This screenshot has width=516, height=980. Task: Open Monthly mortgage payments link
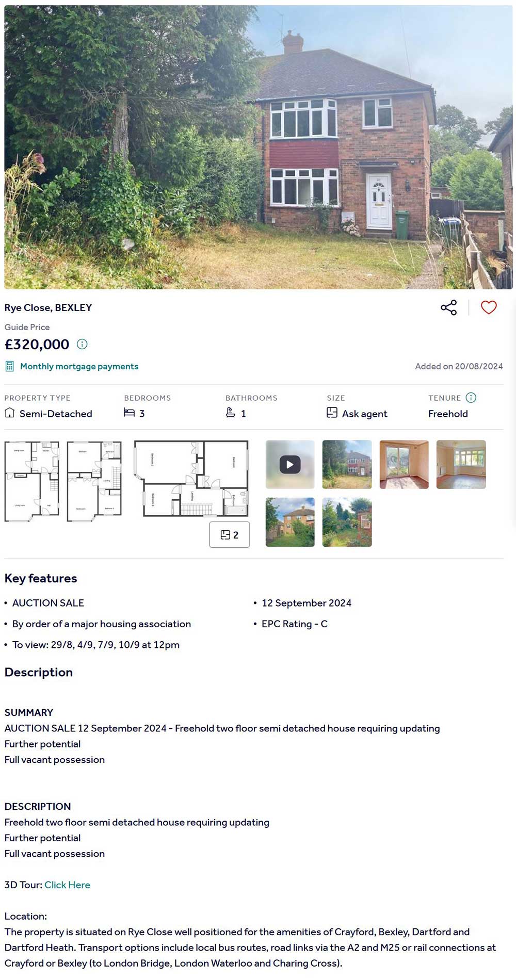pos(79,366)
